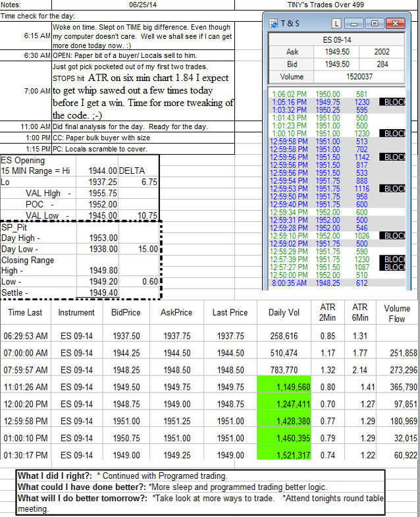The height and width of the screenshot is (517, 420).
Task: Select the 8:00:35 AM 1948.25 trade row
Action: click(x=337, y=283)
